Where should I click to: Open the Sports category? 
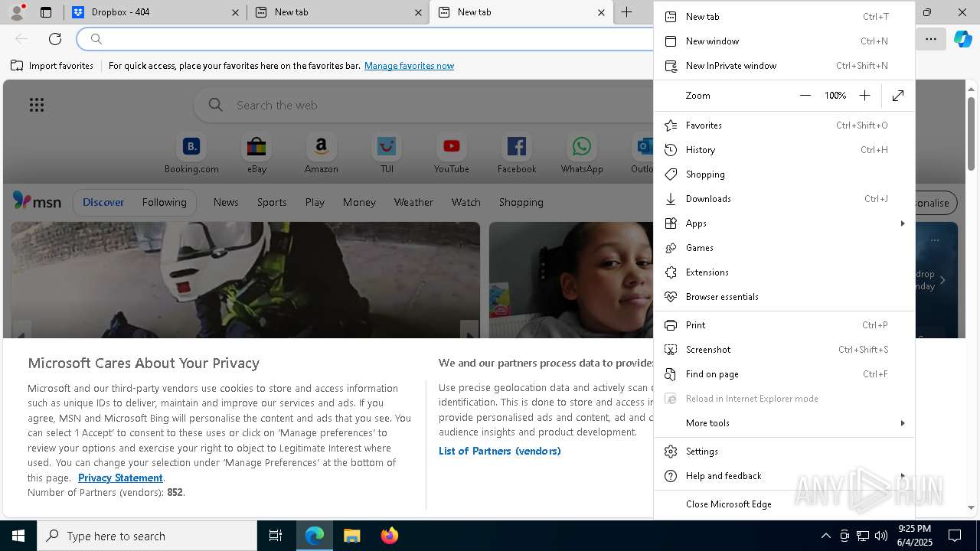(272, 202)
